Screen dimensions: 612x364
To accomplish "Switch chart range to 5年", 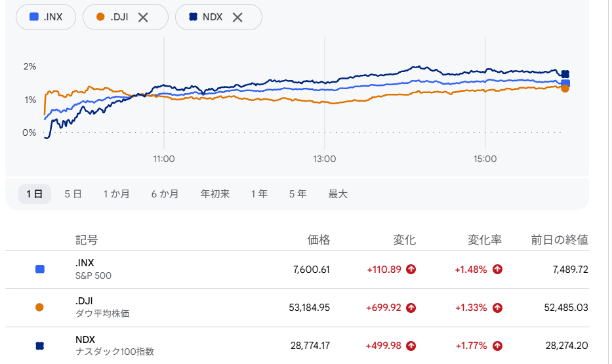I will 298,194.
